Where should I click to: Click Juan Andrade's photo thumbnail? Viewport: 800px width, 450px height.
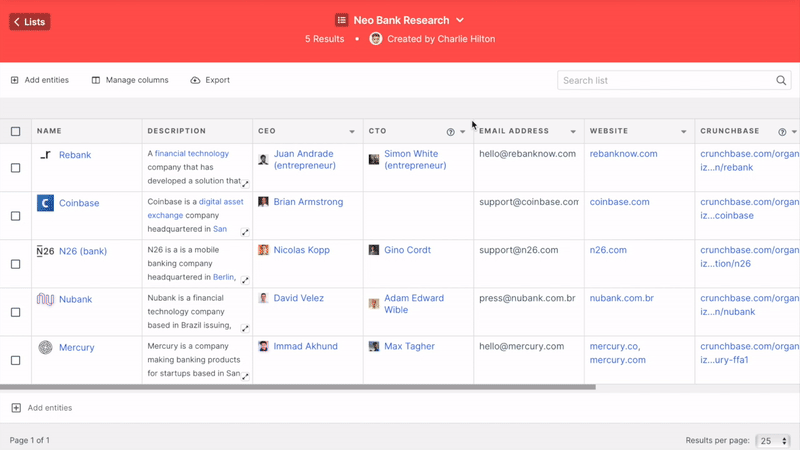tap(263, 160)
